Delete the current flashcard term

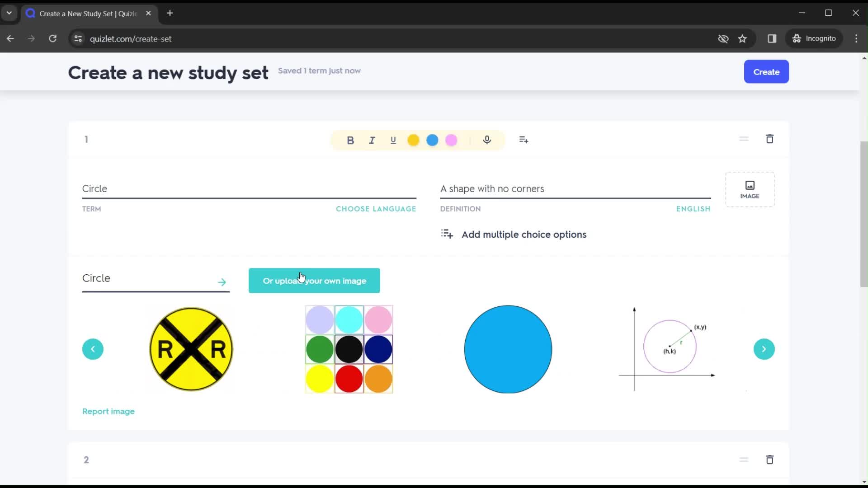769,139
